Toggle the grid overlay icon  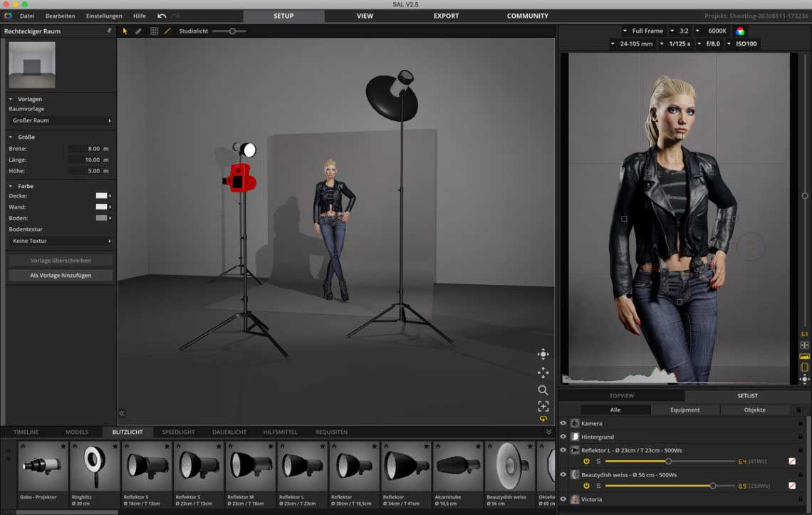154,31
